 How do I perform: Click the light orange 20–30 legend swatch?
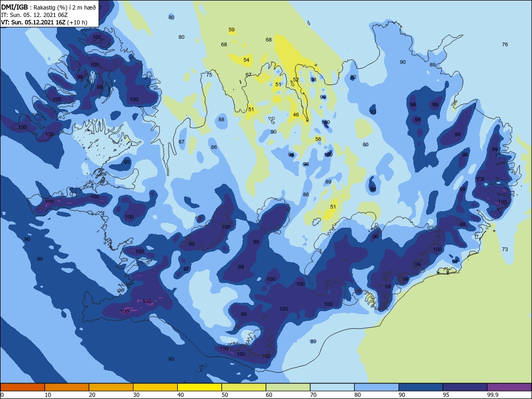point(111,387)
